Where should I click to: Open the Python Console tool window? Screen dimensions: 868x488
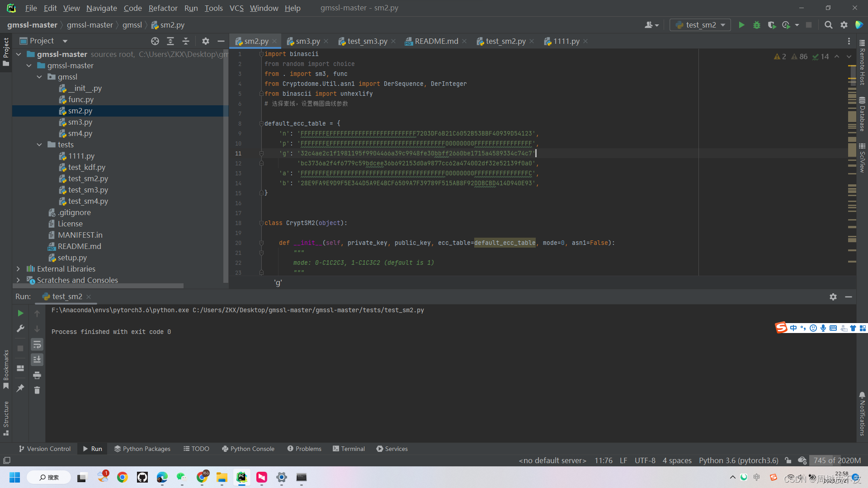[x=248, y=449]
